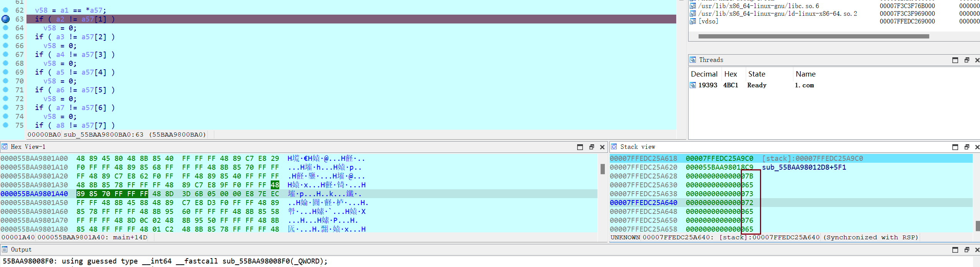Toggle breakpoint dot on line 65
The width and height of the screenshot is (980, 267).
[x=5, y=37]
